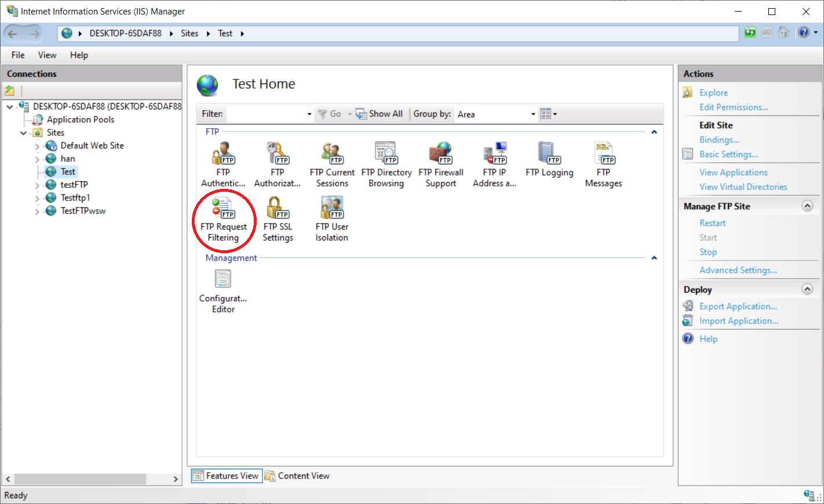Viewport: 824px width, 504px height.
Task: Click the status bar network icon
Action: (810, 495)
